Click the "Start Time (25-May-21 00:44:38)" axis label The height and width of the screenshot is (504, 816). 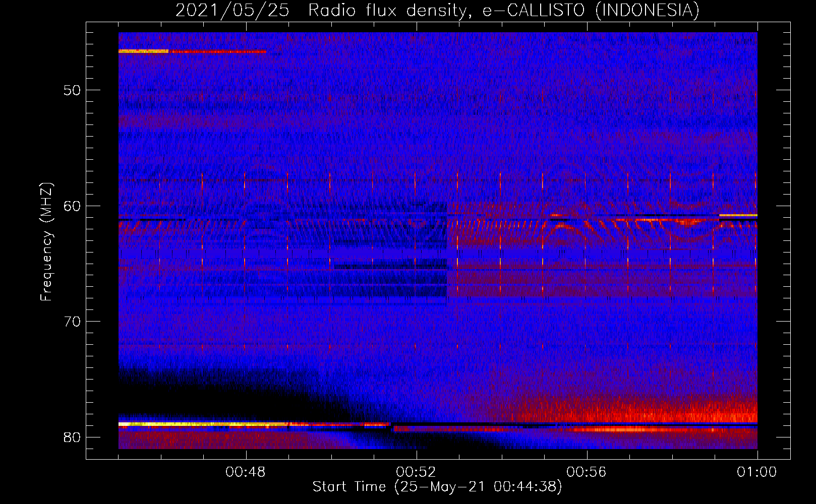coord(437,487)
